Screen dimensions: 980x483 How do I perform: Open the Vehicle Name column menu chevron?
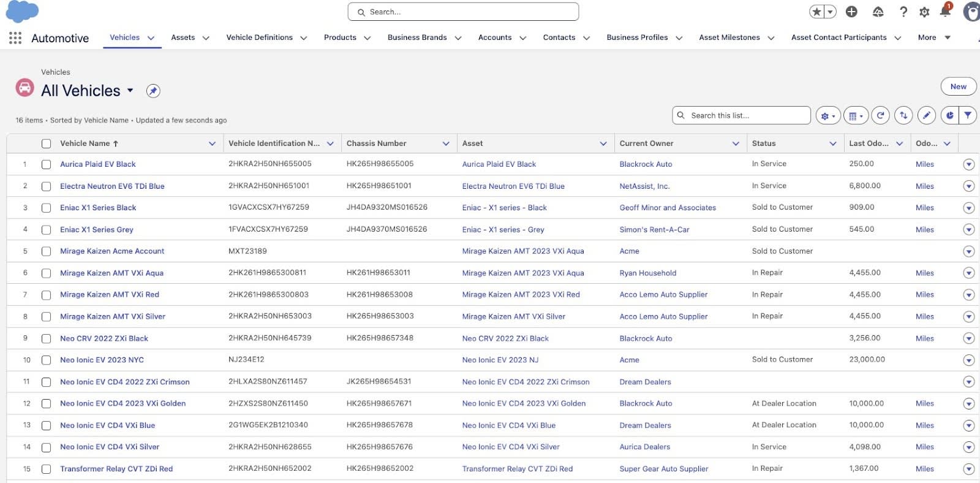212,143
